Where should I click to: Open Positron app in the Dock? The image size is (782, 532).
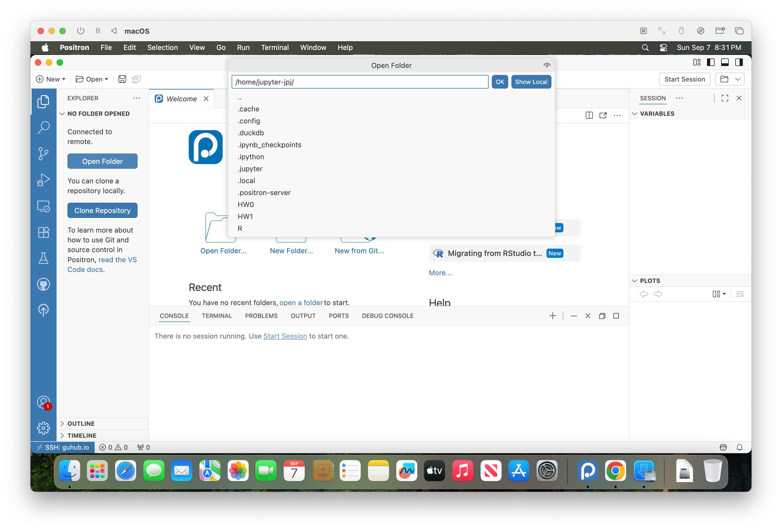(588, 471)
